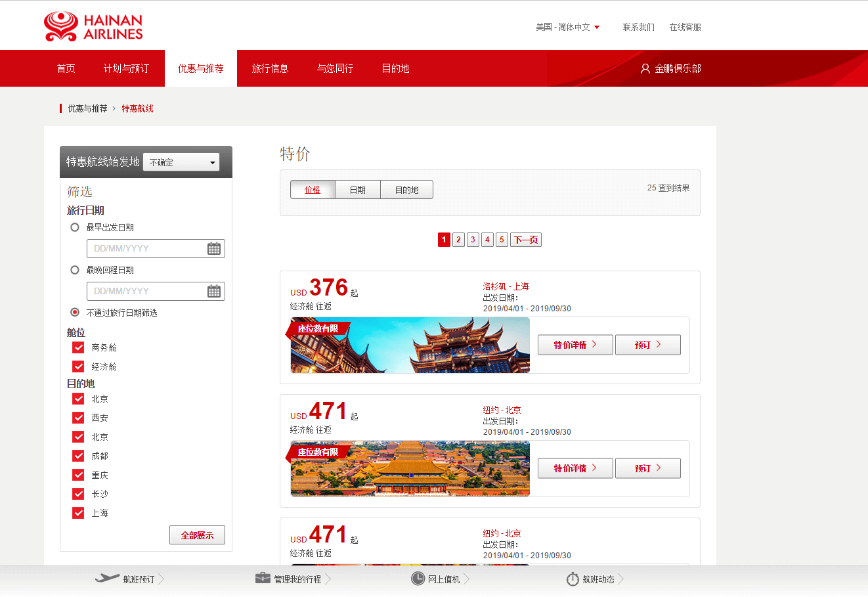Screen dimensions: 868x597
Task: Open the 目的地 navigation menu
Action: pos(395,68)
